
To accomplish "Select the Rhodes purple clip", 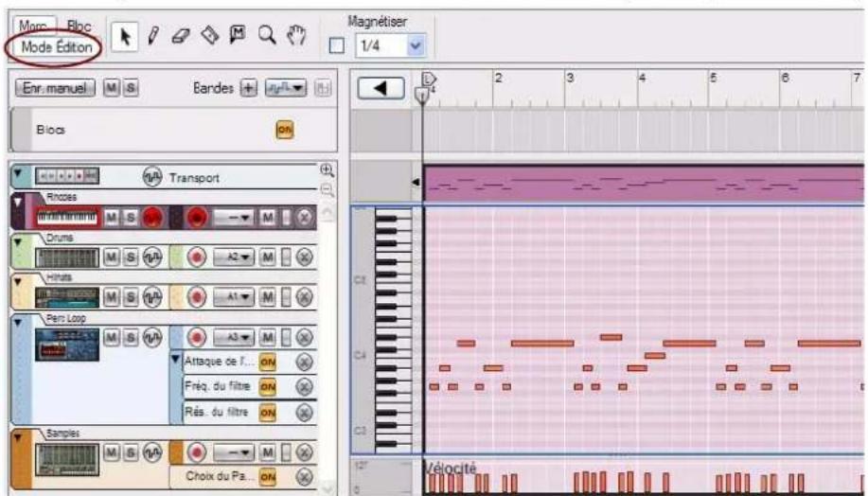I will [x=644, y=184].
